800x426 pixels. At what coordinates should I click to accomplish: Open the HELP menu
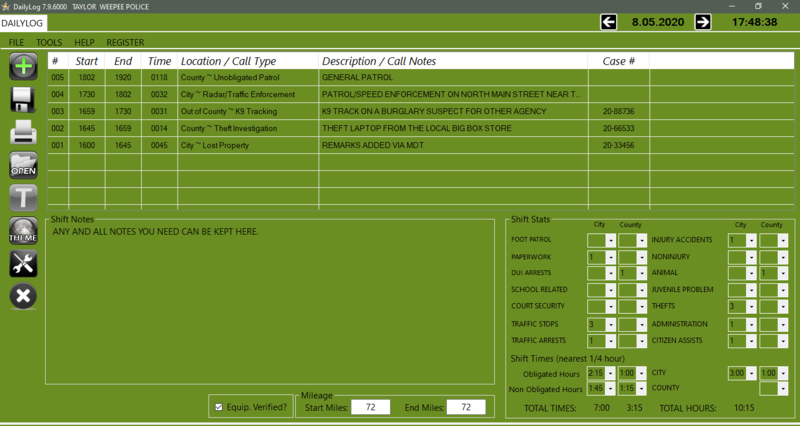[84, 42]
